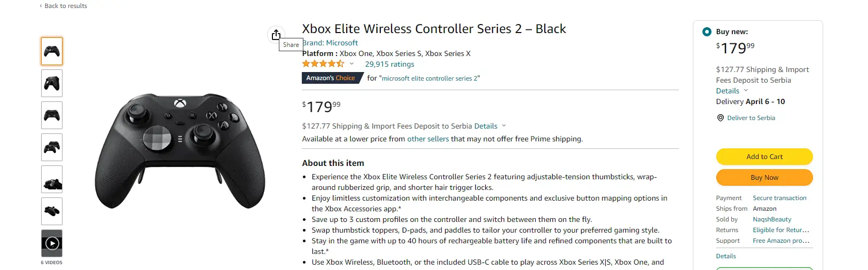Expand shipping Details under main price
The width and height of the screenshot is (868, 270).
pos(489,126)
